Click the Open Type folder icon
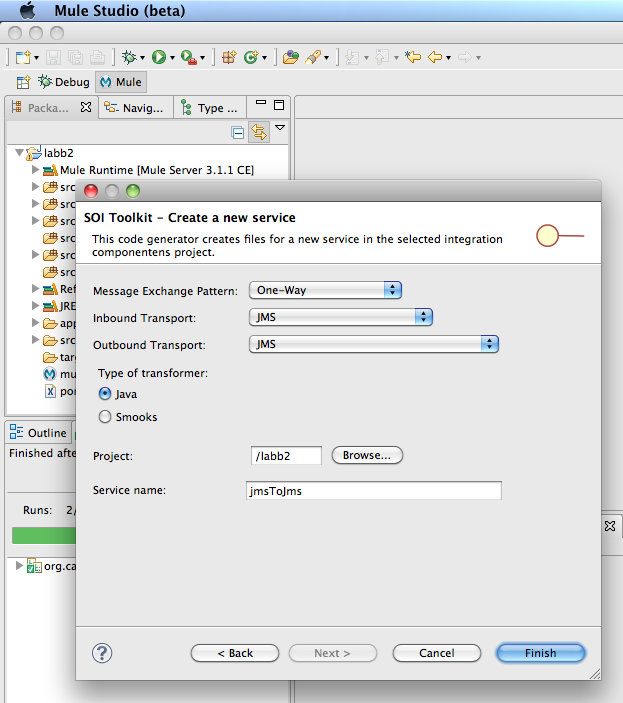 [x=291, y=57]
